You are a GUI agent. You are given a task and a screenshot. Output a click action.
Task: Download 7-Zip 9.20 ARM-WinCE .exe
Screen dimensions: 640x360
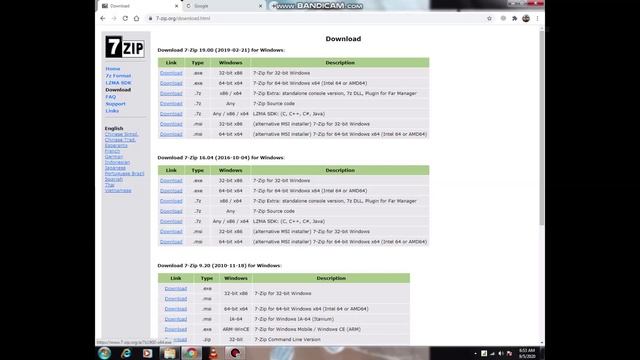tap(176, 329)
